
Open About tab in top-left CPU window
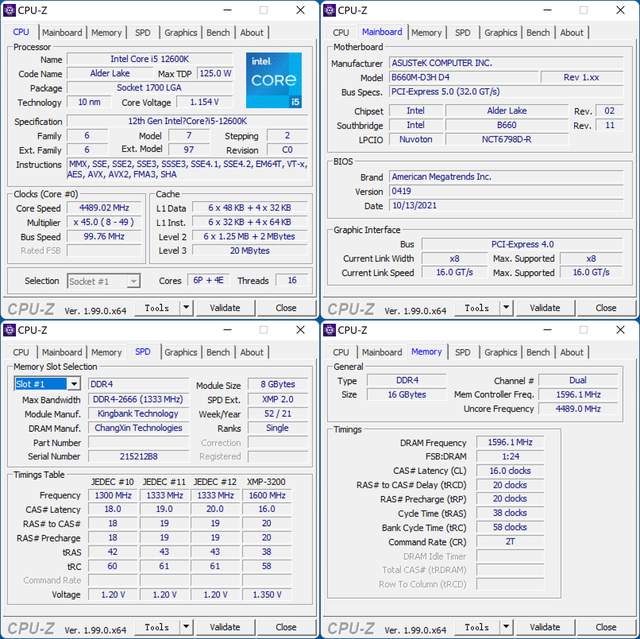click(x=251, y=33)
